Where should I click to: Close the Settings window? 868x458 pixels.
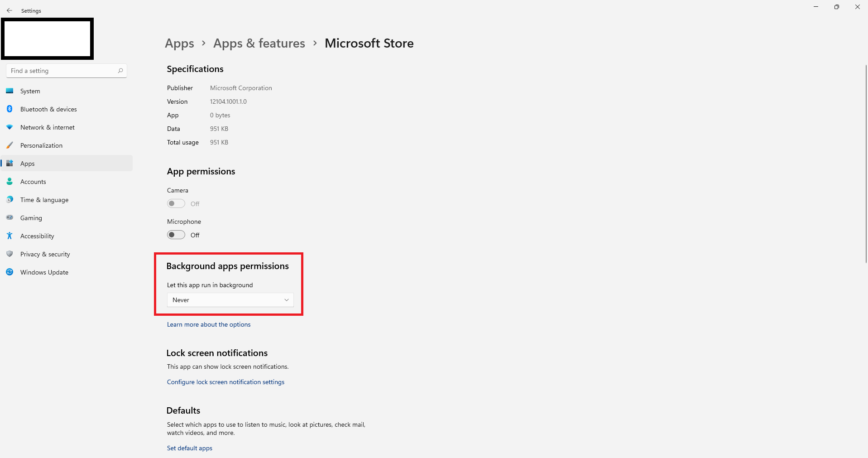tap(858, 7)
